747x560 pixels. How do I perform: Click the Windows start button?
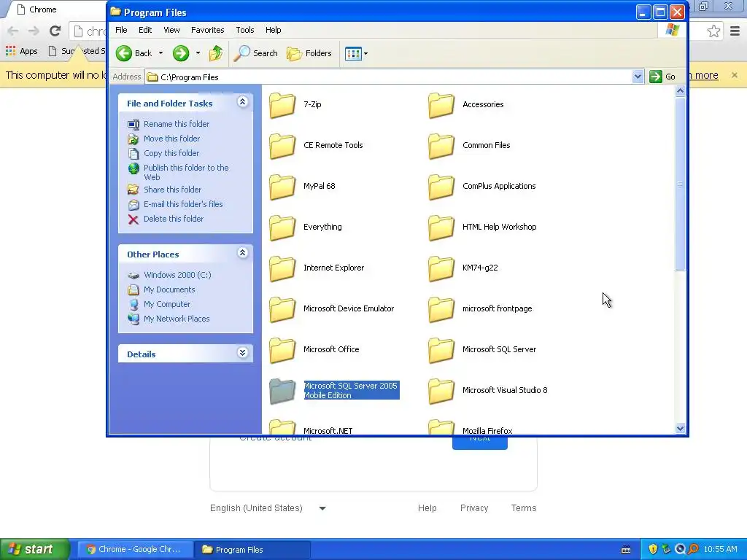tap(34, 549)
